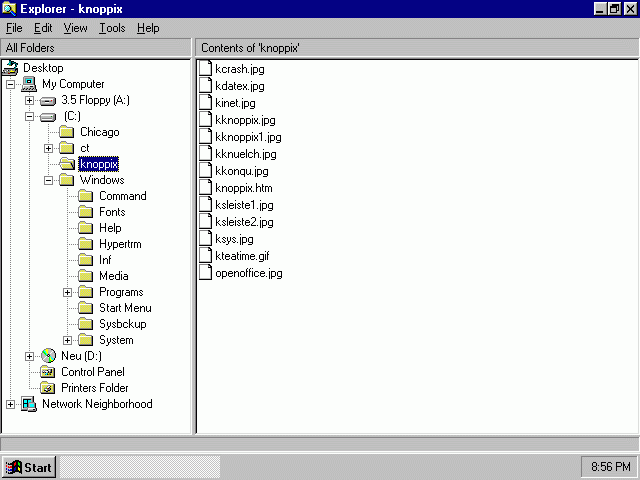The width and height of the screenshot is (640, 480).
Task: Open the Edit menu
Action: coord(43,28)
